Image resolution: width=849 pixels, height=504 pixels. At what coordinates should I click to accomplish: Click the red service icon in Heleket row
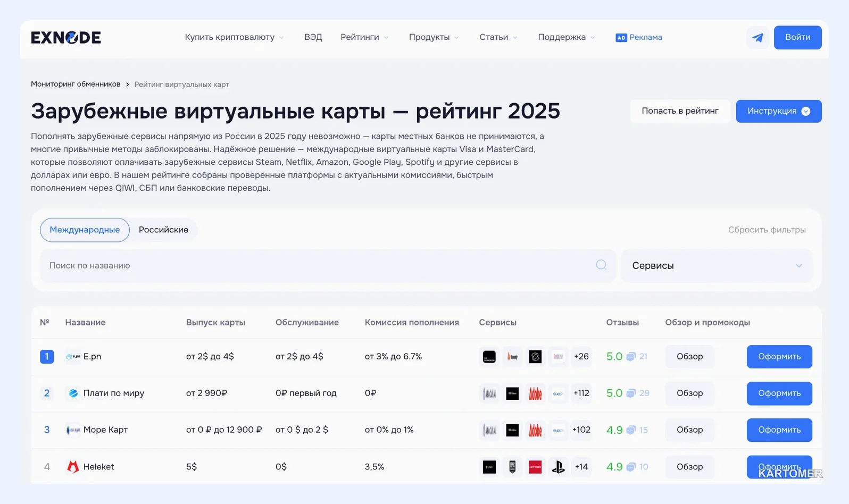click(x=535, y=467)
